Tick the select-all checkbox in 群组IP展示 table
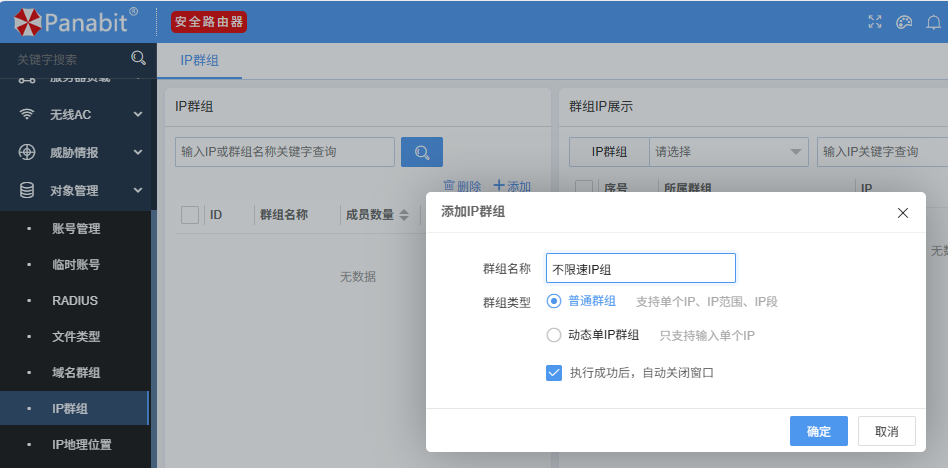The width and height of the screenshot is (948, 468). click(x=583, y=187)
